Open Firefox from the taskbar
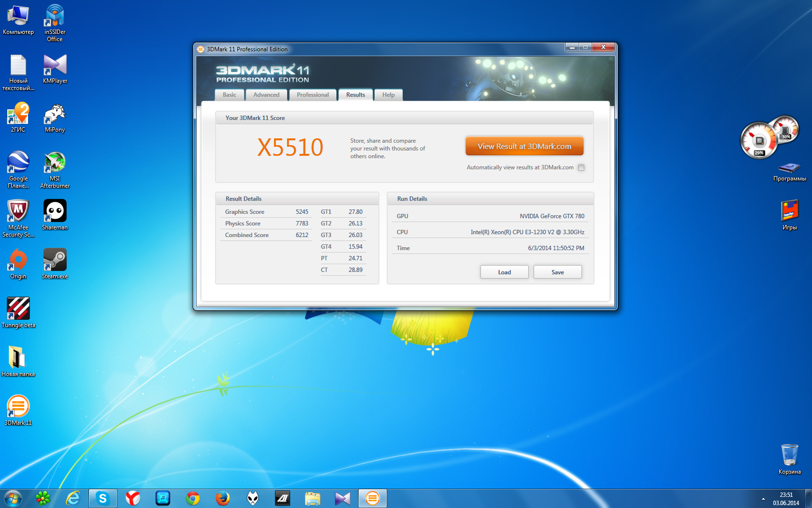 223,498
